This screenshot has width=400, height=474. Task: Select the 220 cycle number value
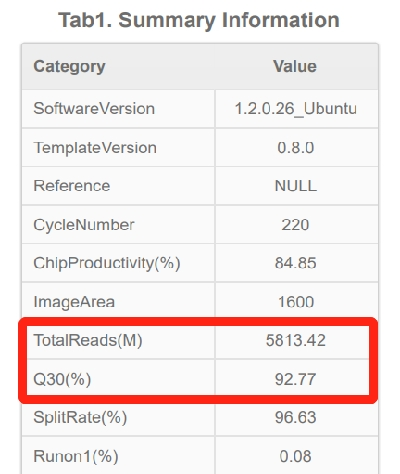295,225
